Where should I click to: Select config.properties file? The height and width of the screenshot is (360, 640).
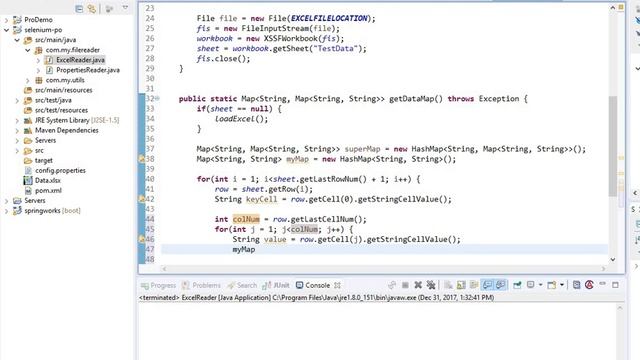point(60,171)
